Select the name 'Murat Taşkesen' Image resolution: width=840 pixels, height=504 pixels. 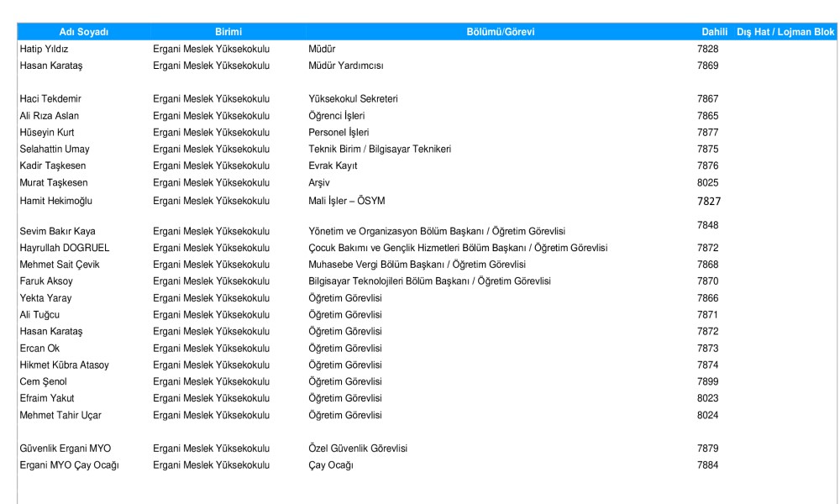pyautogui.click(x=54, y=182)
